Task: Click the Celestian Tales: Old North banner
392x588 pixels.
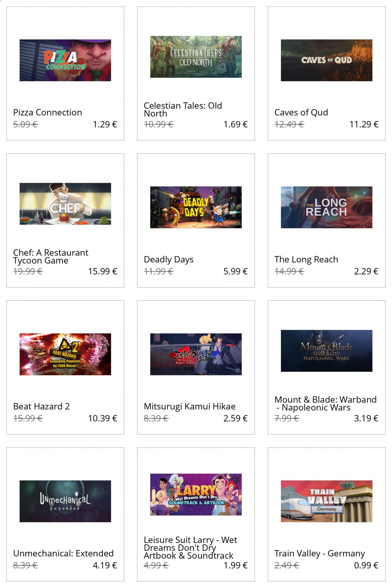Action: click(x=196, y=57)
